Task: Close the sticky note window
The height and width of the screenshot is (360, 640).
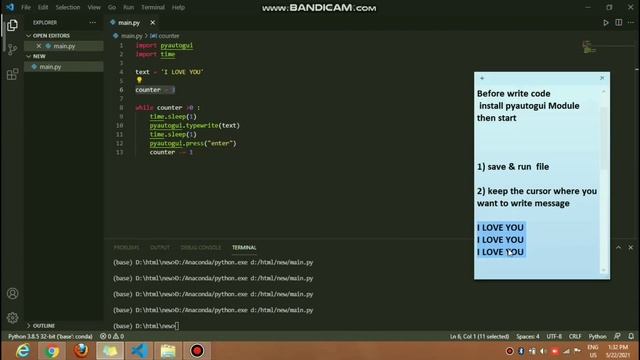Action: [602, 78]
